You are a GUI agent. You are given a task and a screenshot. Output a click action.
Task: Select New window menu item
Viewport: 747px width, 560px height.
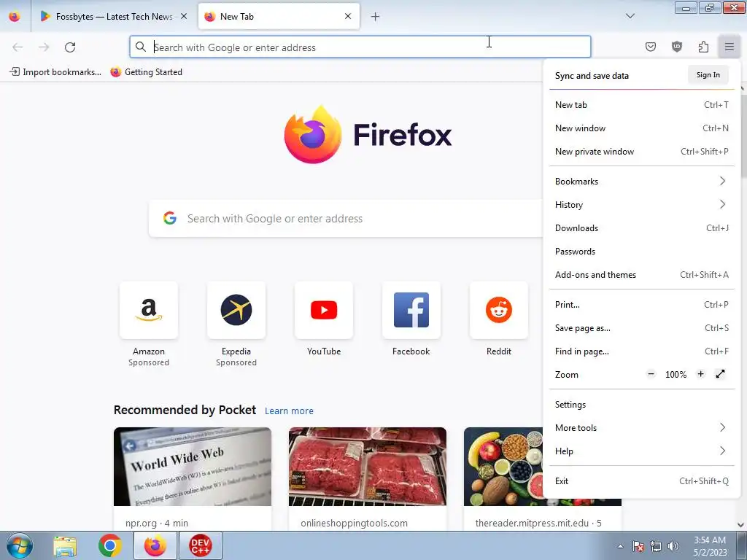click(x=642, y=128)
